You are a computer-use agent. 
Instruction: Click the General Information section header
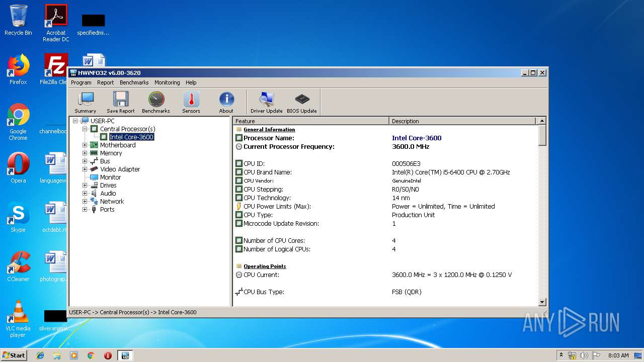click(269, 129)
